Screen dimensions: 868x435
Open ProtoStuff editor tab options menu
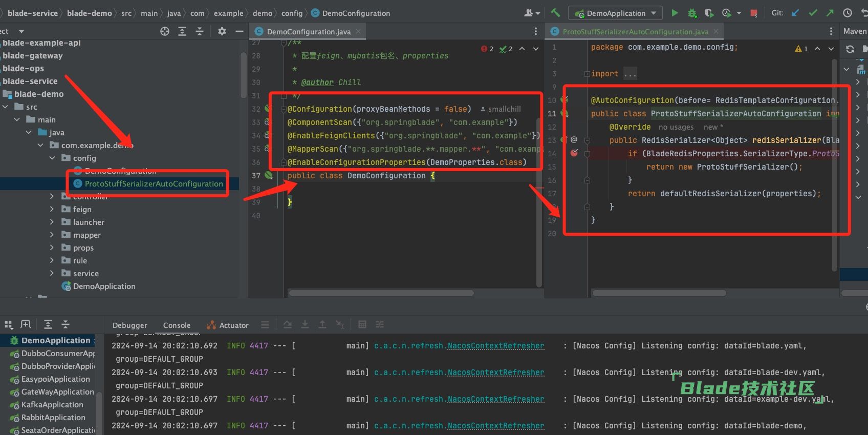pyautogui.click(x=831, y=31)
